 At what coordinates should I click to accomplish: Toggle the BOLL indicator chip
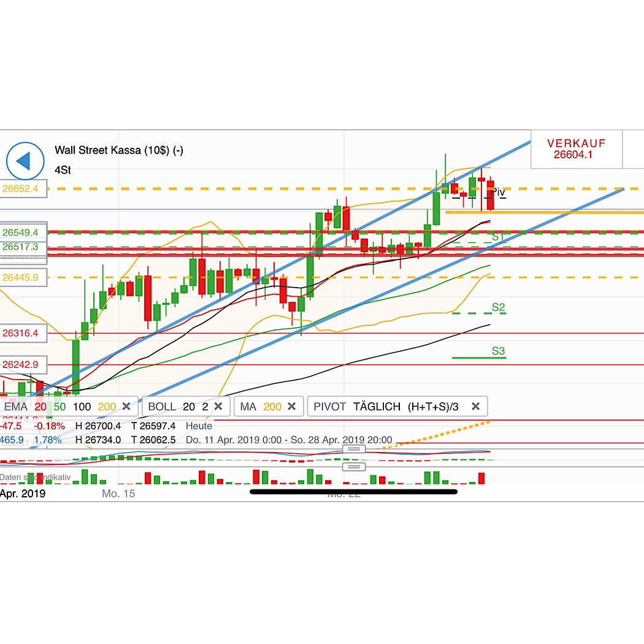[161, 406]
